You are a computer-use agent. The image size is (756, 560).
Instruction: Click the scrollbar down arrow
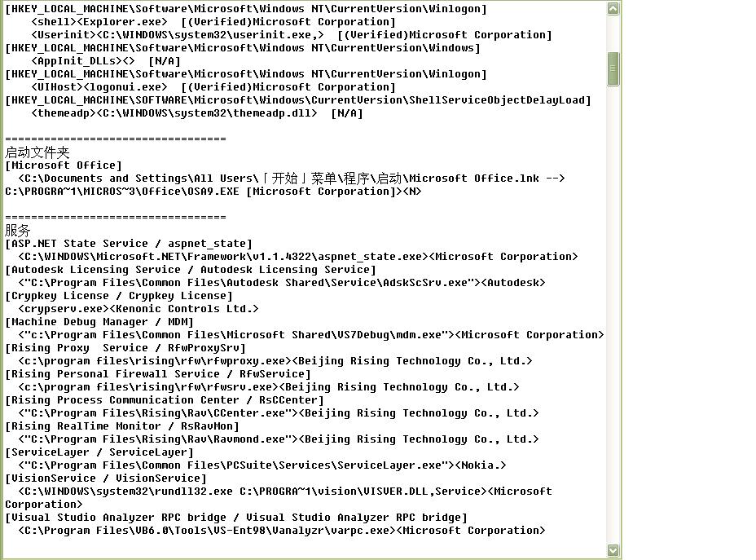(613, 550)
